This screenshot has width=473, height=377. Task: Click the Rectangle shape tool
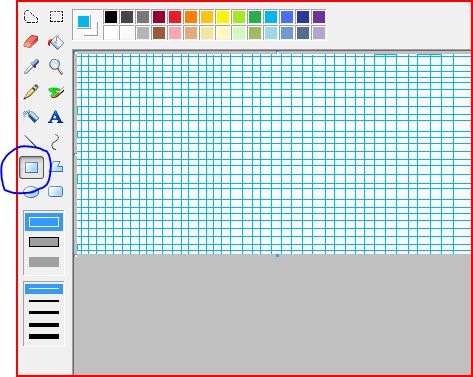pyautogui.click(x=31, y=167)
